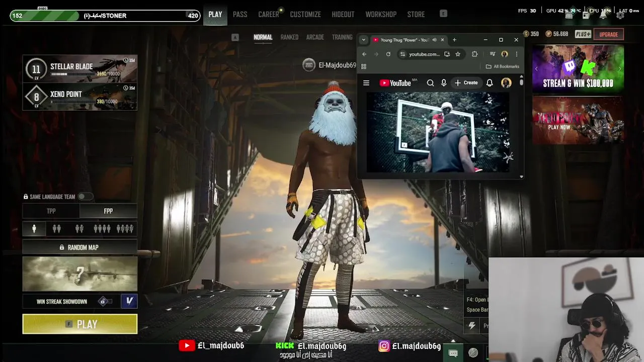Toggle Win Streak Showdown lock switch
644x362 pixels.
tap(104, 301)
